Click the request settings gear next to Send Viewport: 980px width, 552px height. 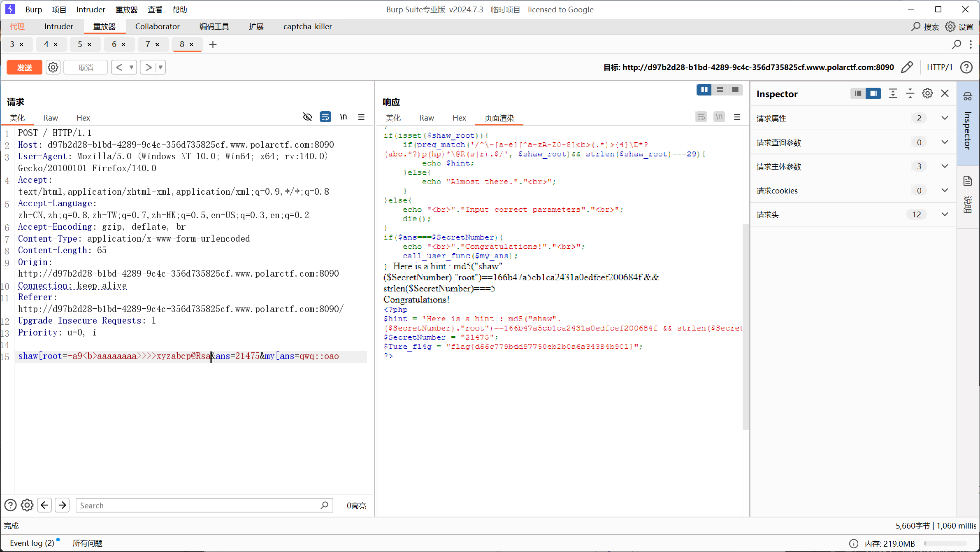[x=53, y=67]
